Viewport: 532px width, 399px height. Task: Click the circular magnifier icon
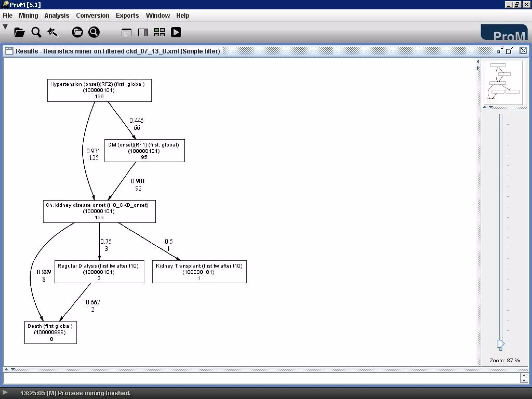94,32
